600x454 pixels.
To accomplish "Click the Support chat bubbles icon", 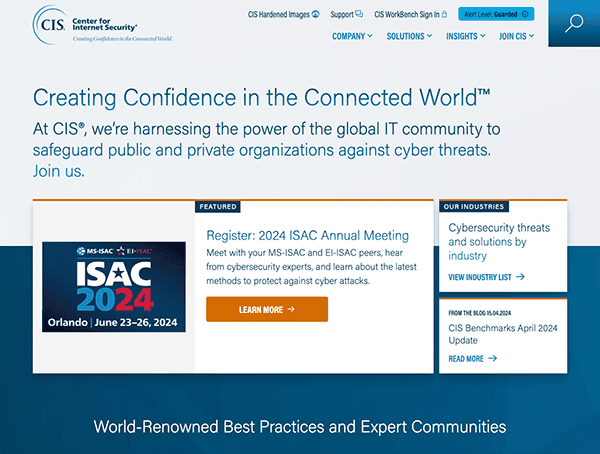I will (359, 14).
